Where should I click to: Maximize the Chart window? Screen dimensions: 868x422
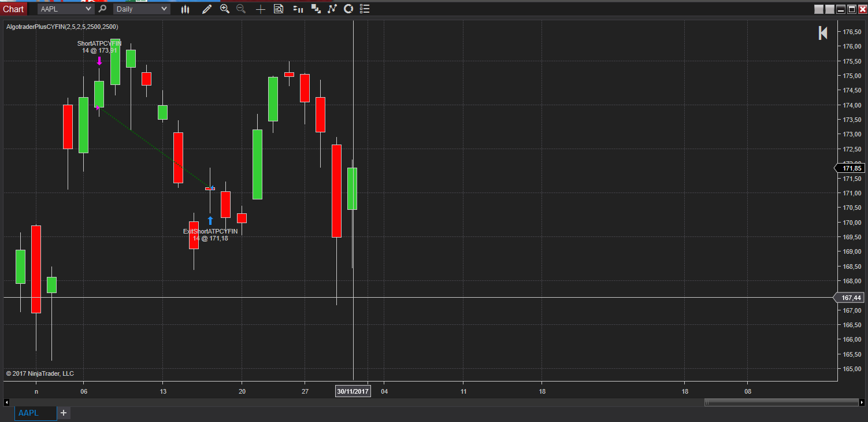[851, 9]
